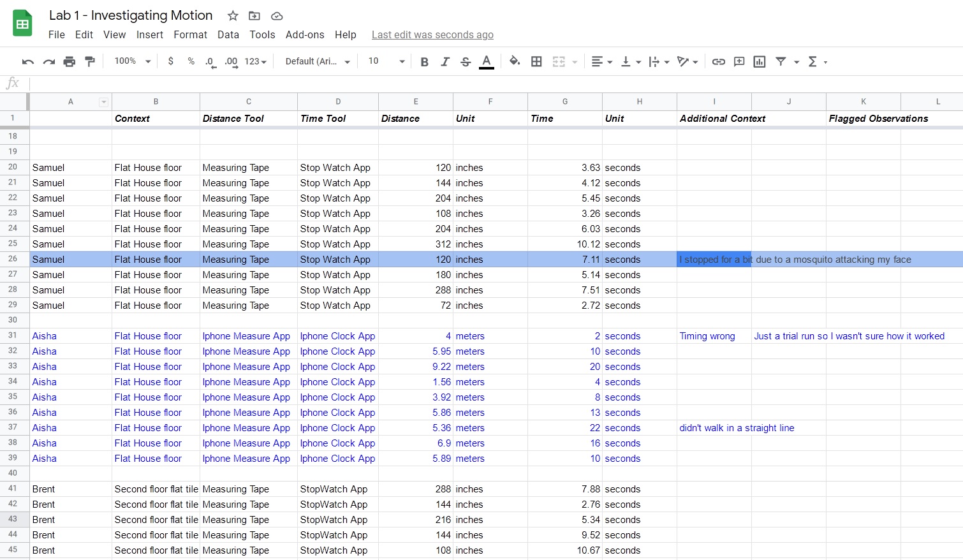
Task: Open the borders menu
Action: [x=536, y=62]
